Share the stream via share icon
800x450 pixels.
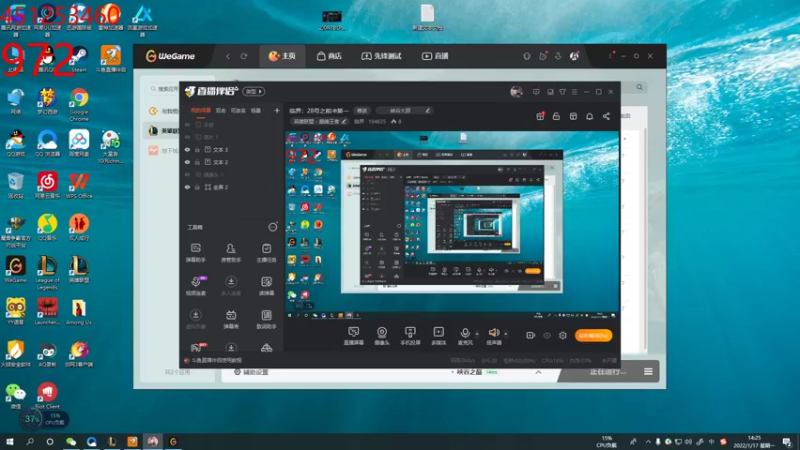(x=606, y=116)
